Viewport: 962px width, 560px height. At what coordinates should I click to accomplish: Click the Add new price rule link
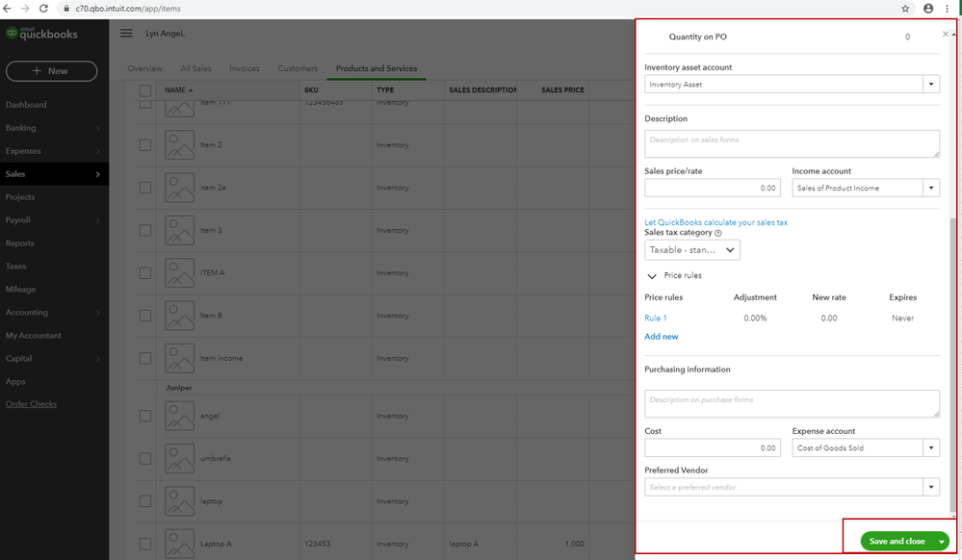coord(662,337)
